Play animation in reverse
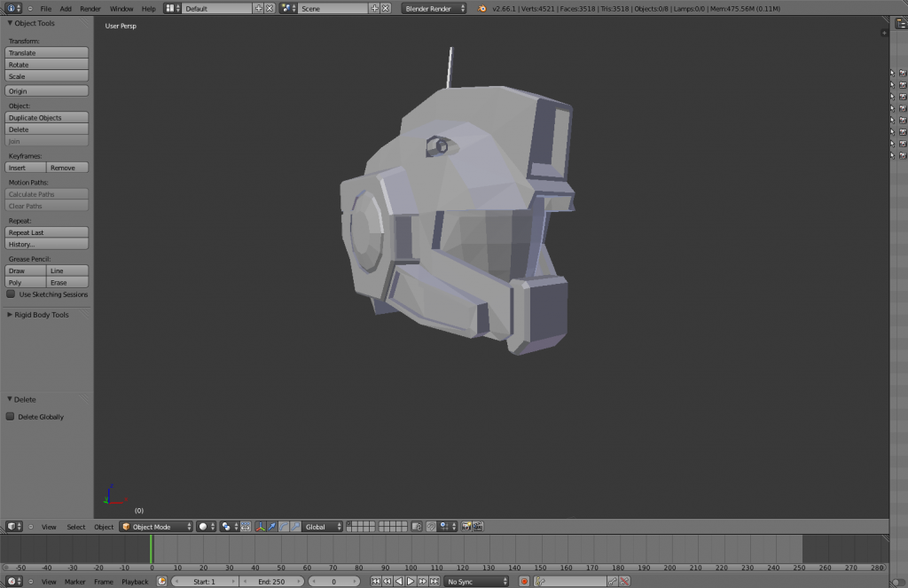The image size is (908, 588). [x=399, y=581]
